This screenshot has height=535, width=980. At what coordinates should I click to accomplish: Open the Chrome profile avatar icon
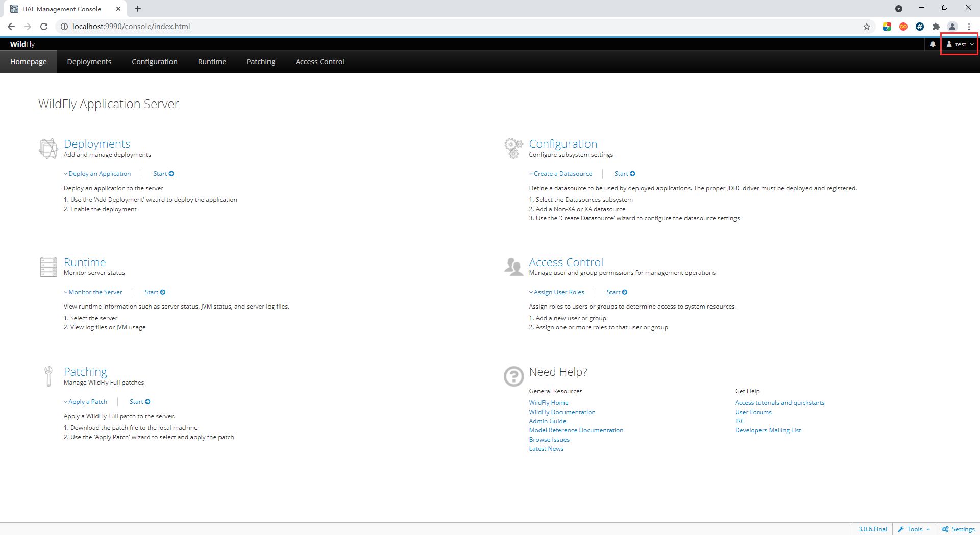point(952,27)
